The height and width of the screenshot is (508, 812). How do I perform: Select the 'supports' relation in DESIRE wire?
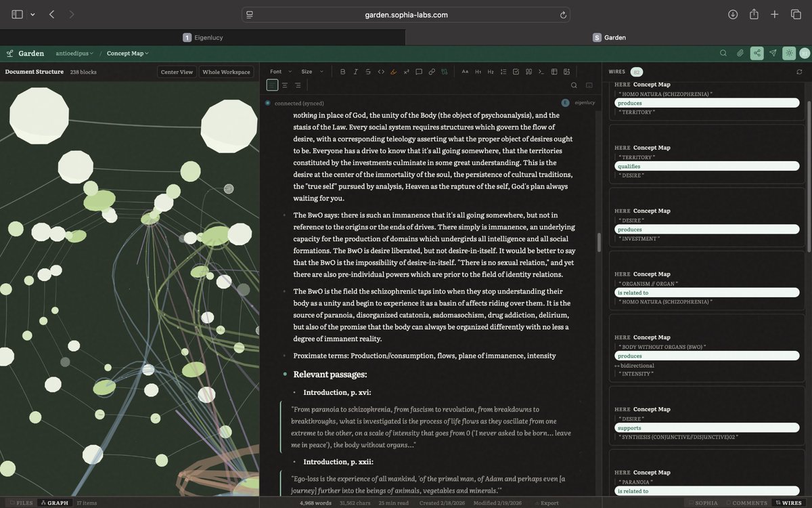[706, 428]
